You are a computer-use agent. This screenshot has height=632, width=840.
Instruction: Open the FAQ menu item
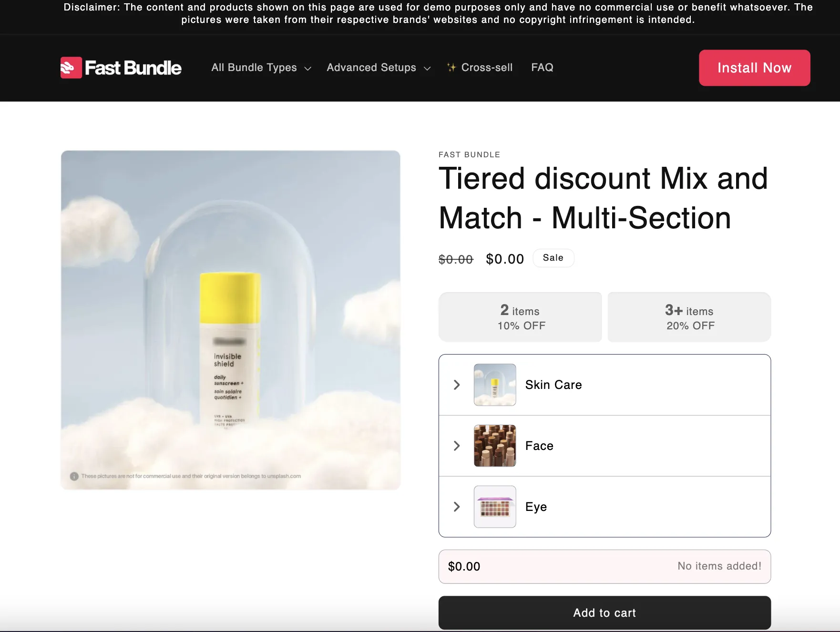point(542,67)
